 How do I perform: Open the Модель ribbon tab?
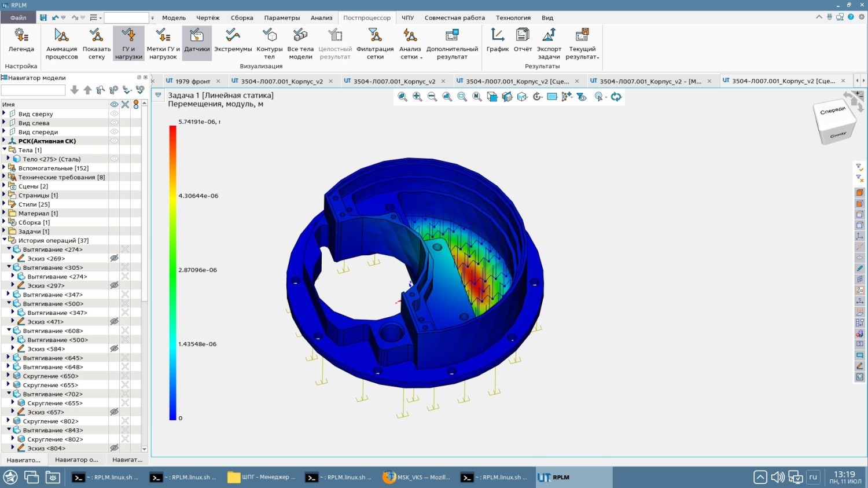click(x=174, y=18)
